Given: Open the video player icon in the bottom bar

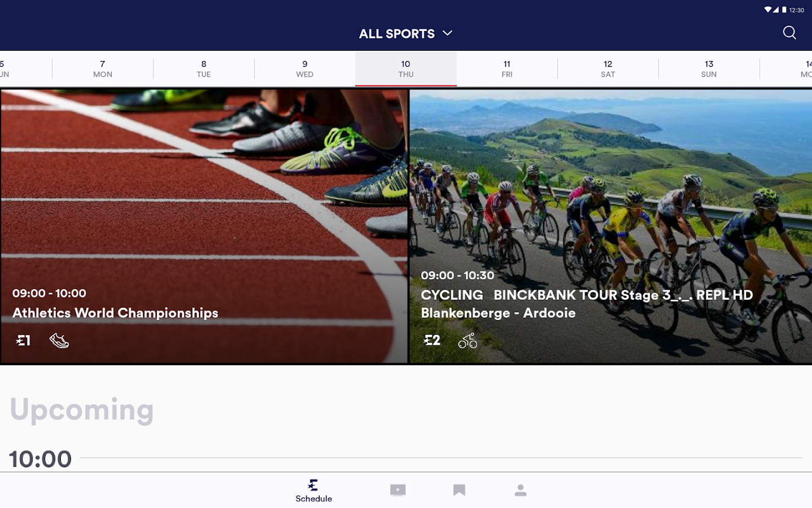Looking at the screenshot, I should 398,490.
